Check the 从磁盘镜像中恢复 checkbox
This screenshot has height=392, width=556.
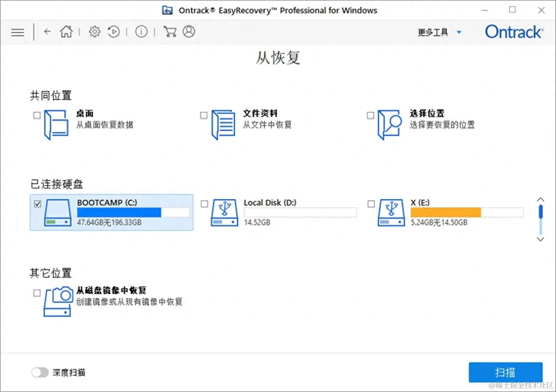click(37, 293)
